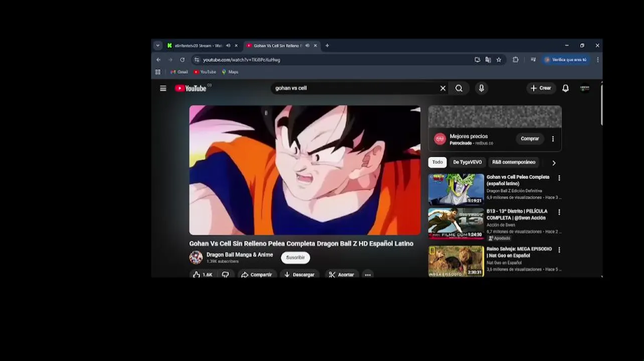Viewport: 644px width, 361px height.
Task: Open the Gmail bookmark
Action: (x=179, y=72)
